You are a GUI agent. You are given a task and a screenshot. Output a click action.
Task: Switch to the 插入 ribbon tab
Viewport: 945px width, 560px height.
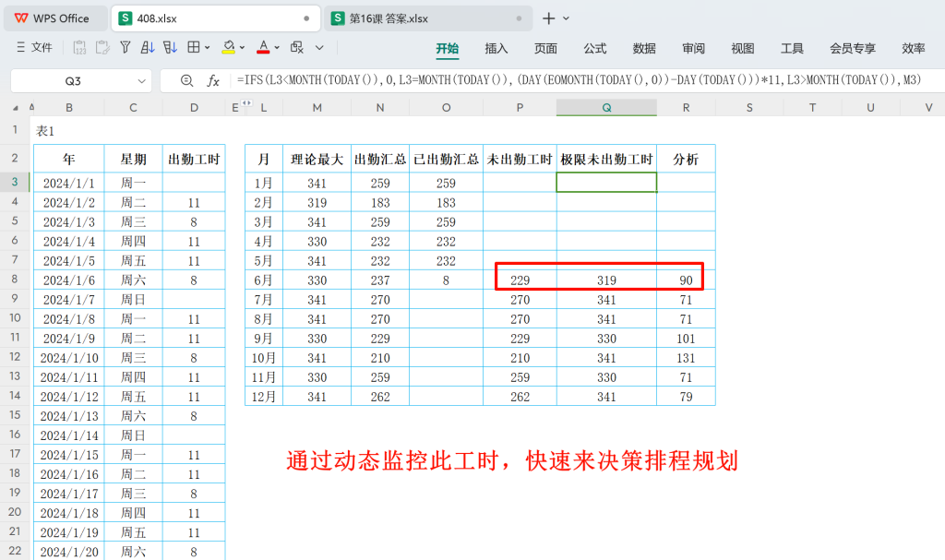(496, 48)
